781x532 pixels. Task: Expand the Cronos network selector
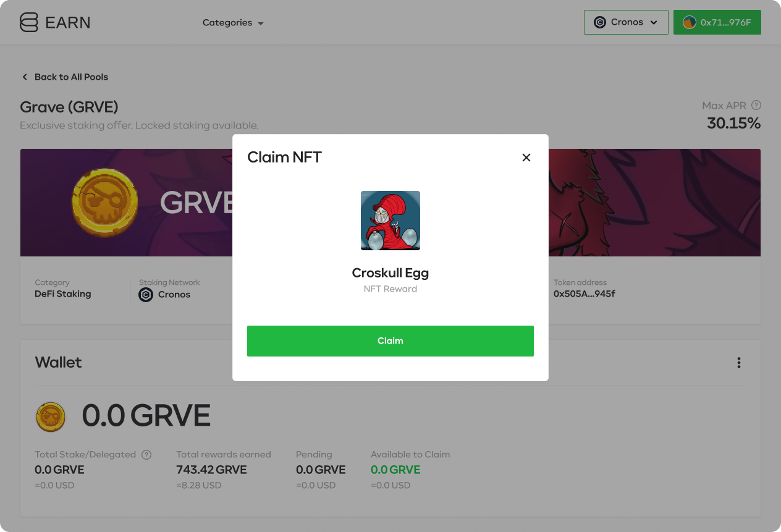point(626,22)
